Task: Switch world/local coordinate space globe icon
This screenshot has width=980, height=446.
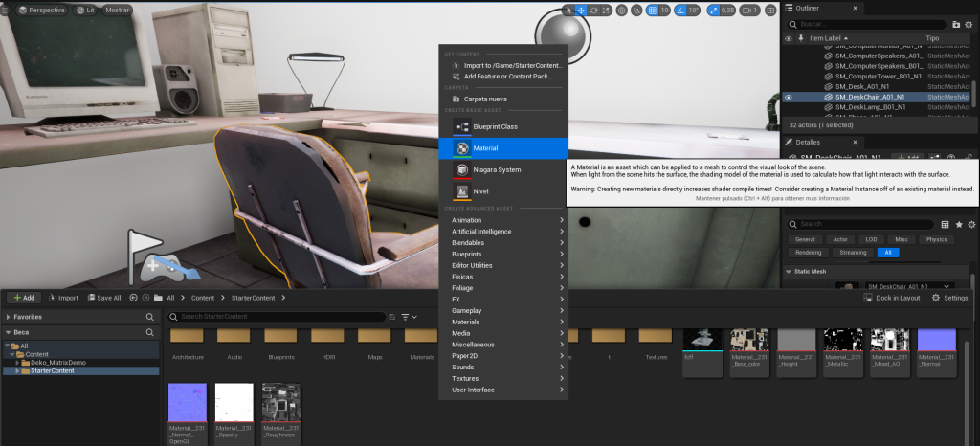Action: [x=622, y=10]
